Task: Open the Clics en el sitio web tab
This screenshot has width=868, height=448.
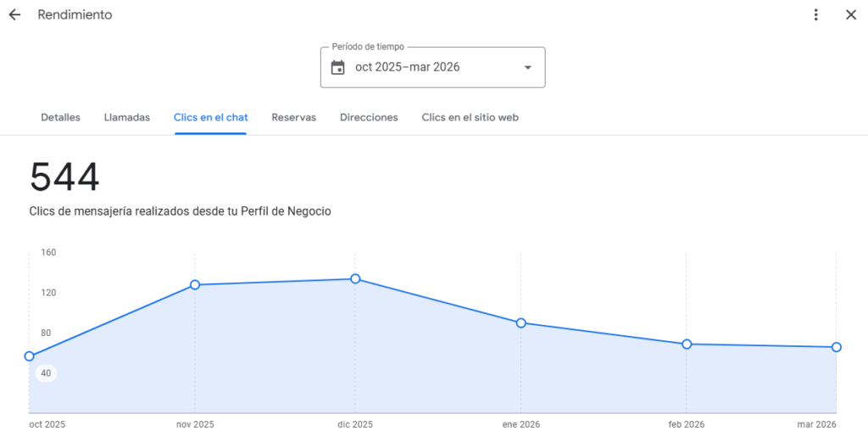Action: (x=470, y=118)
